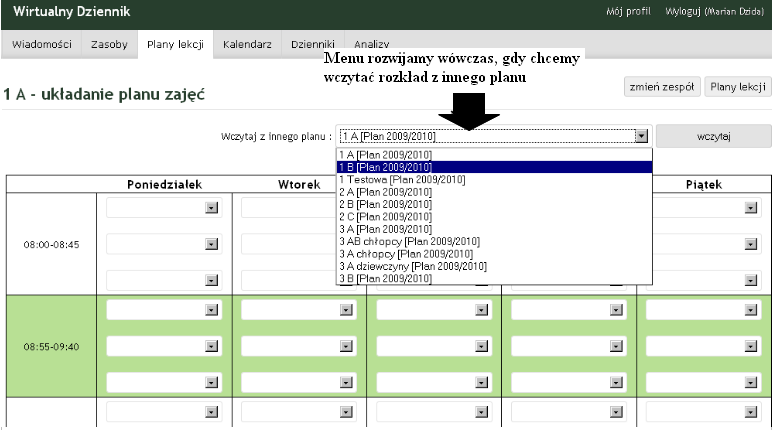
Task: Pick 1 Testowa [Plan 2009/2010] from the list
Action: [494, 179]
